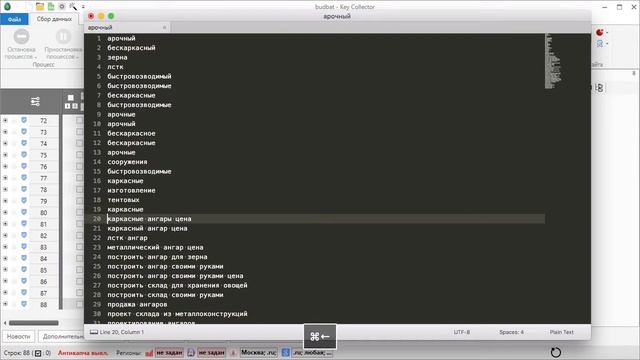Tick the checkbox in row 78
The height and width of the screenshot is (360, 640).
point(79,189)
